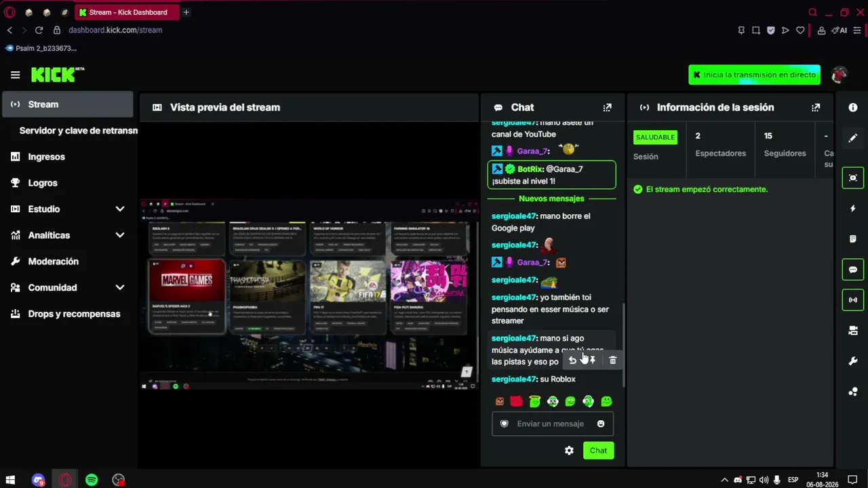Open chat settings gear

tap(569, 451)
